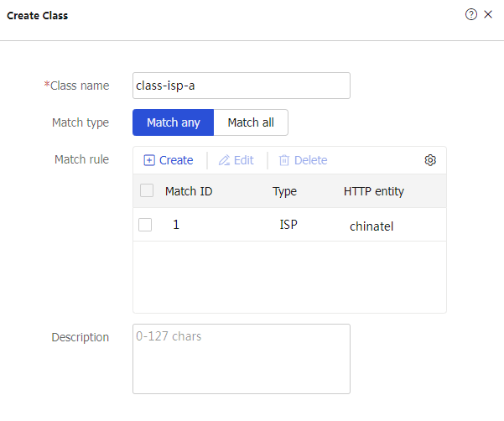Click the pencil icon beside Edit

(x=224, y=160)
